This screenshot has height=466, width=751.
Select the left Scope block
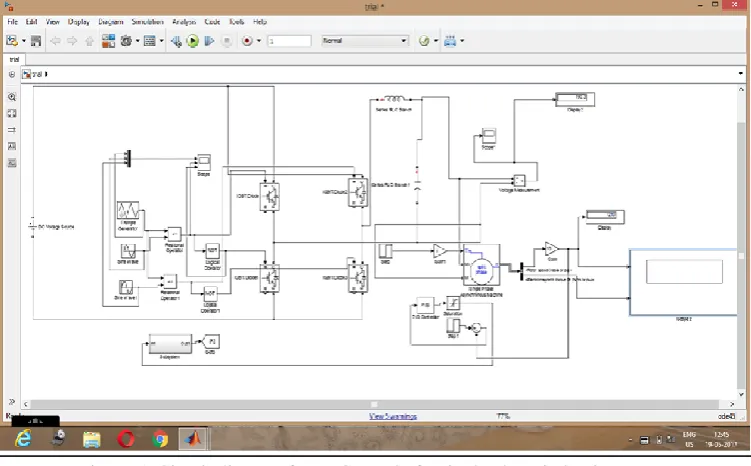(x=204, y=161)
